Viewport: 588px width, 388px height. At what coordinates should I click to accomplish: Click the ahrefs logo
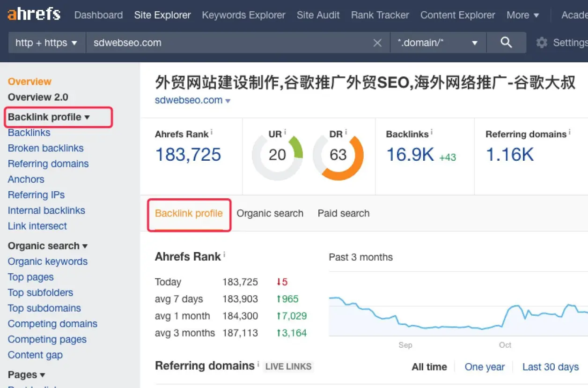34,15
